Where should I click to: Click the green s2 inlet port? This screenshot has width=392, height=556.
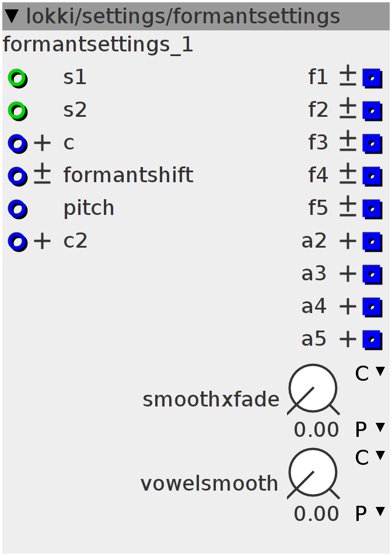[17, 111]
